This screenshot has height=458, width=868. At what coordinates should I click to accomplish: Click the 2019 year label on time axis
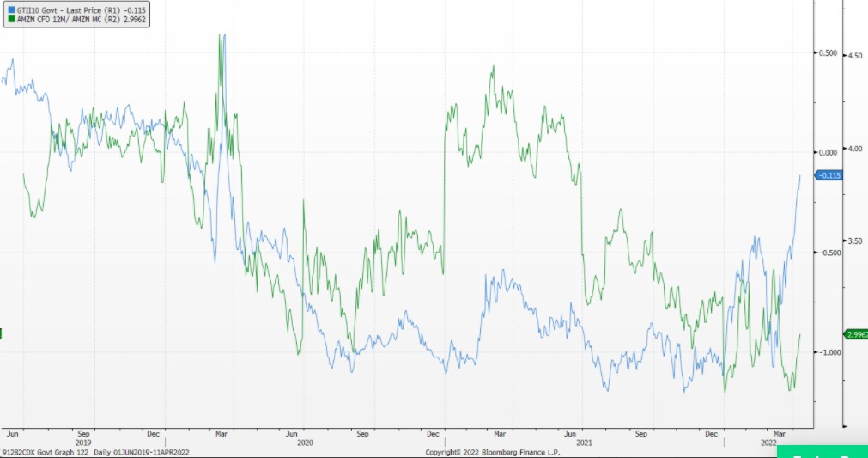tap(83, 443)
